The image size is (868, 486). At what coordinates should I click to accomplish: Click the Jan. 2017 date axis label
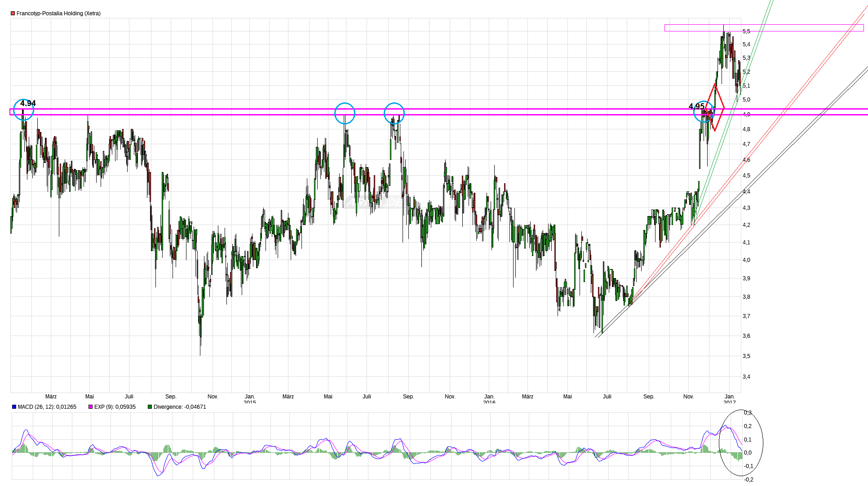point(730,398)
